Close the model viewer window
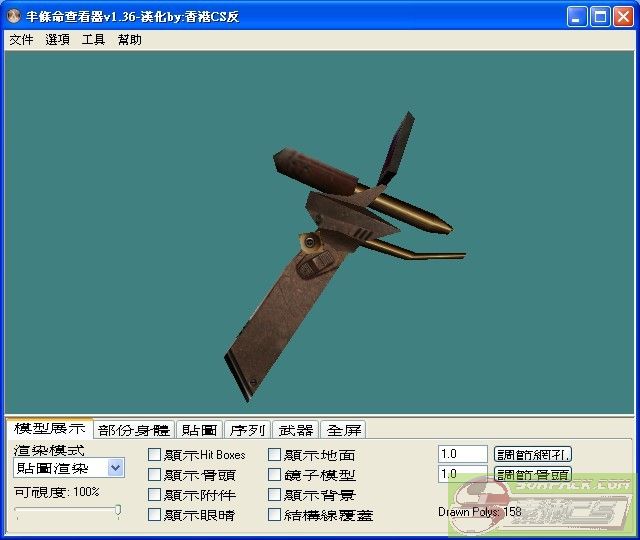Image resolution: width=640 pixels, height=540 pixels. pos(623,17)
